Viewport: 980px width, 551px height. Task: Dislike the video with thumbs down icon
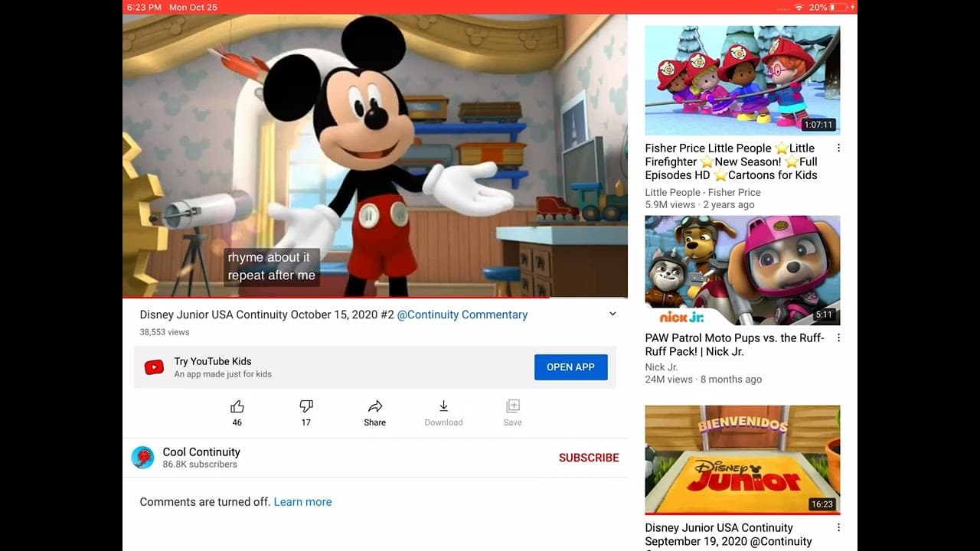point(306,406)
